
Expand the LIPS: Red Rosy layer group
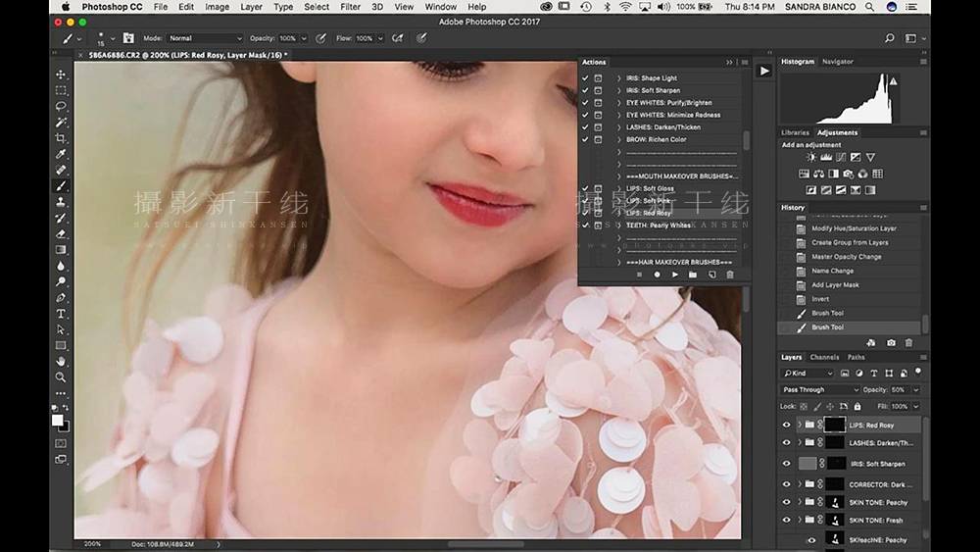point(800,426)
